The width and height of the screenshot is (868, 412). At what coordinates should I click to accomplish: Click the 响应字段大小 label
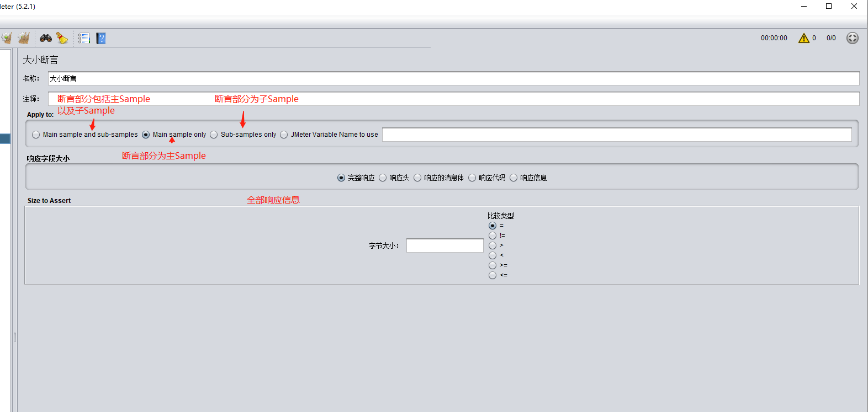coord(49,158)
